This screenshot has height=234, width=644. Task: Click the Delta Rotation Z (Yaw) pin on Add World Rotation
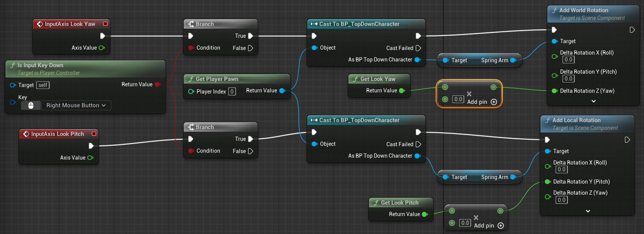pos(555,91)
